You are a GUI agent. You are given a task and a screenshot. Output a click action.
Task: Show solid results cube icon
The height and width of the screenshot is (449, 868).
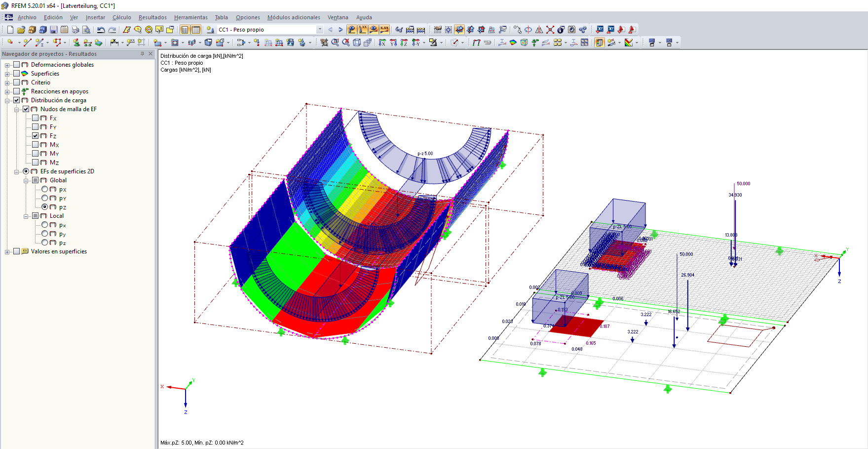[524, 42]
